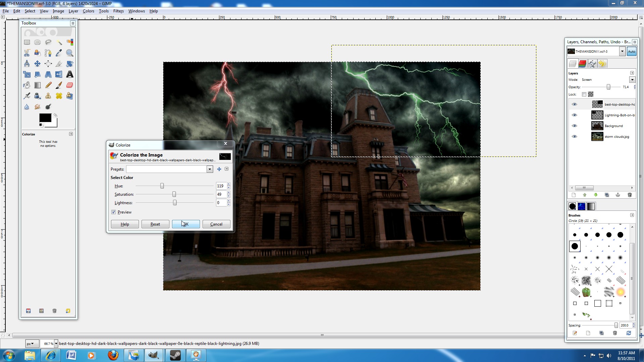Select the Ellipse Select tool
Image resolution: width=644 pixels, height=362 pixels.
(38, 42)
